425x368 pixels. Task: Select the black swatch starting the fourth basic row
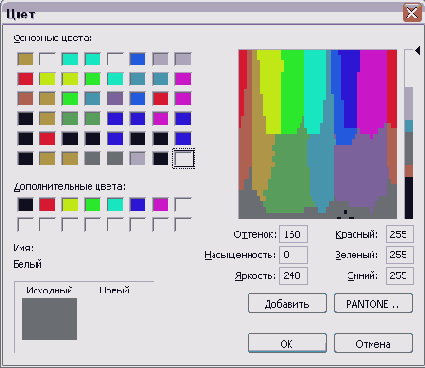(x=25, y=119)
